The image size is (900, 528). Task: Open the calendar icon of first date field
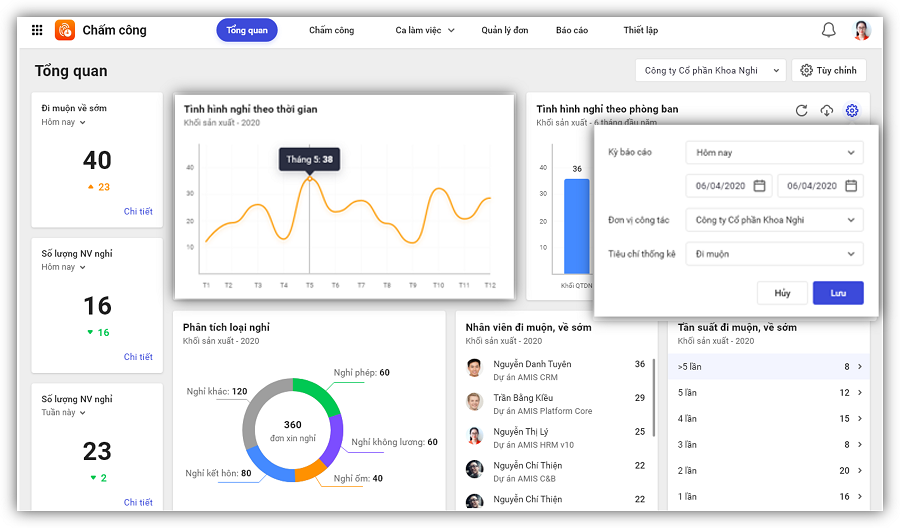[759, 185]
